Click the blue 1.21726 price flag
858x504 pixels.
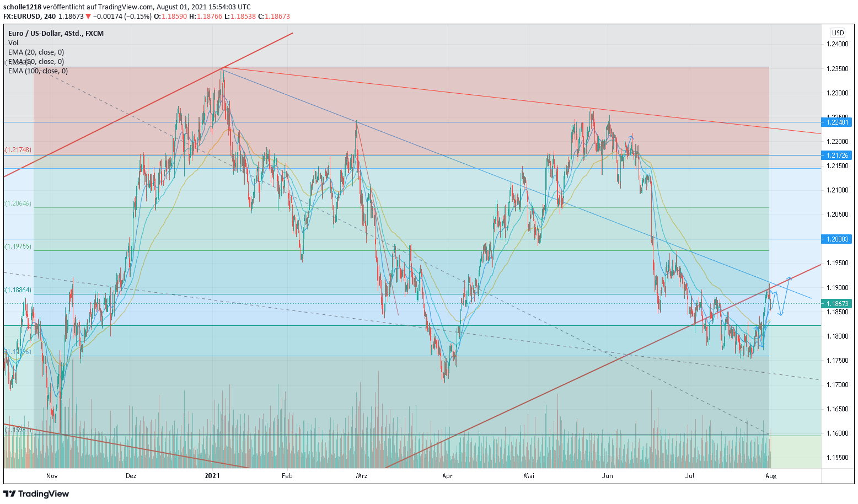pos(837,156)
